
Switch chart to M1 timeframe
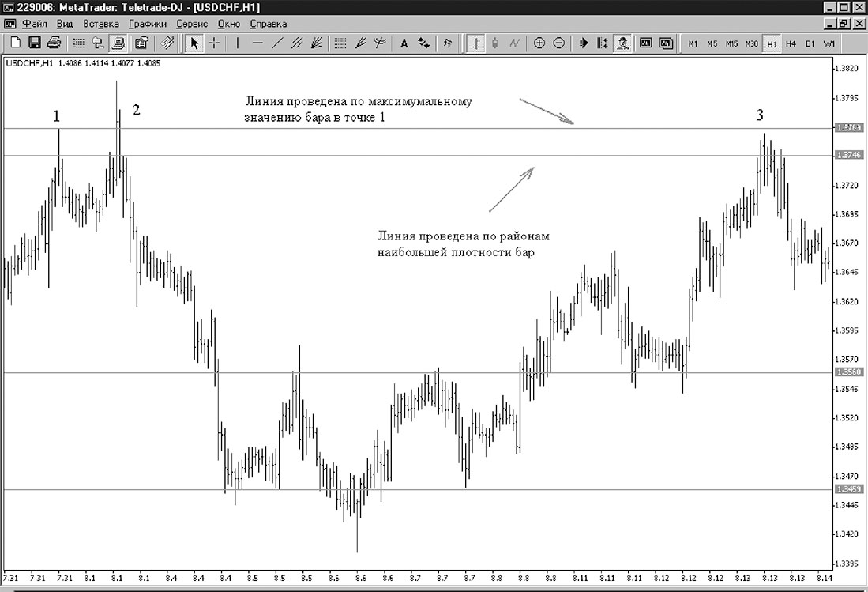coord(693,43)
